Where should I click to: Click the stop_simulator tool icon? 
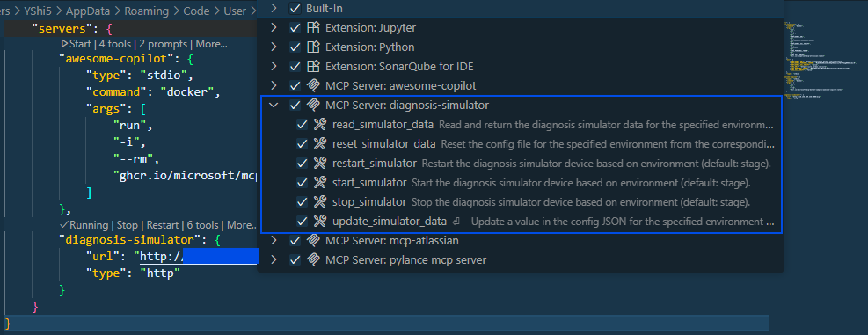pyautogui.click(x=320, y=201)
